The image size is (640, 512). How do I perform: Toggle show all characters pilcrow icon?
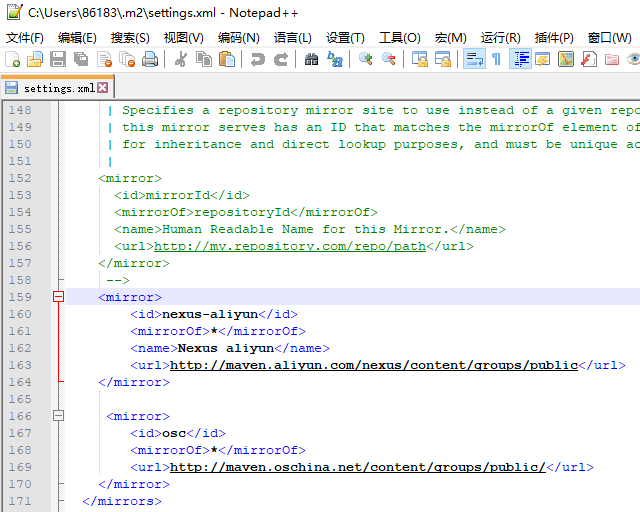click(496, 60)
